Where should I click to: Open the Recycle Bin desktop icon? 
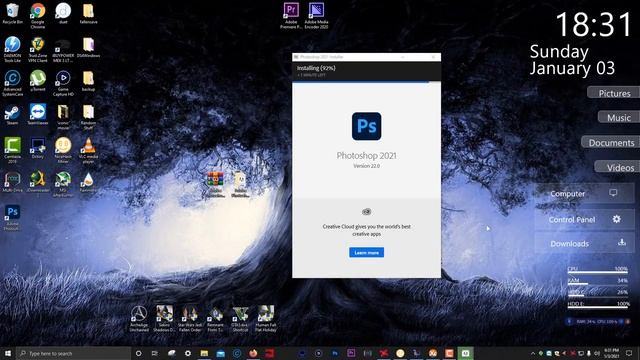click(12, 13)
